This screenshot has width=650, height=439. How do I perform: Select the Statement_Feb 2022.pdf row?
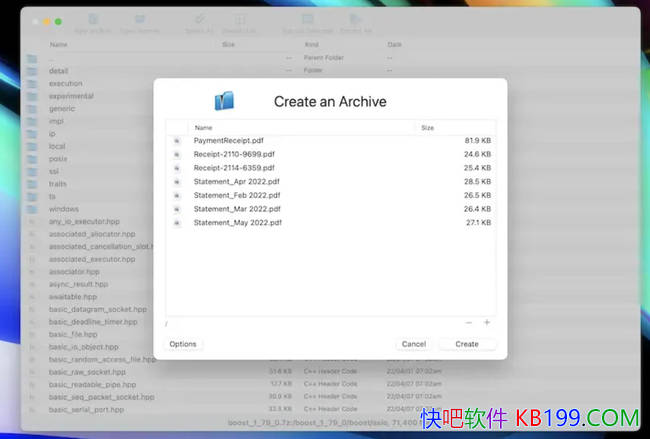[x=237, y=195]
